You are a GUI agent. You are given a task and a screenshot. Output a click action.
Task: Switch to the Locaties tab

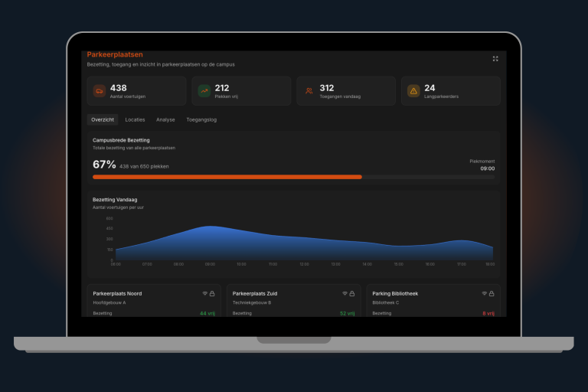coord(135,119)
